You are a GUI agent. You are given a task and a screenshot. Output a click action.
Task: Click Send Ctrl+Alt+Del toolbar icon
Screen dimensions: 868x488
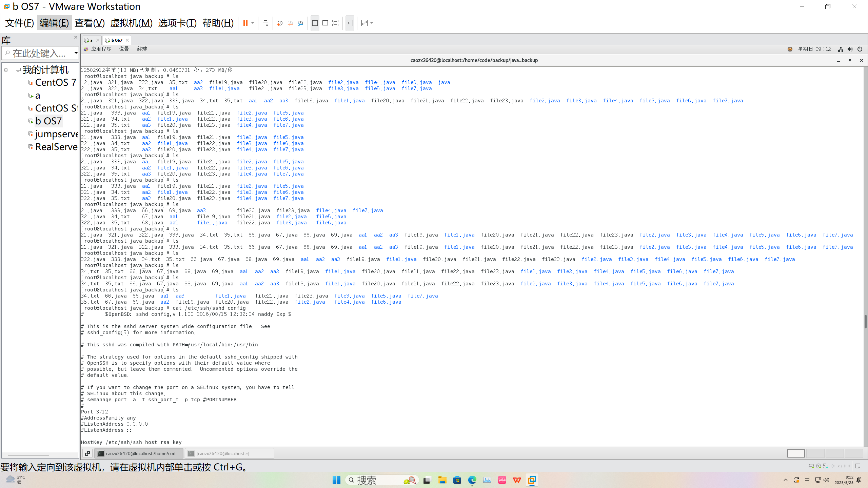pyautogui.click(x=265, y=23)
